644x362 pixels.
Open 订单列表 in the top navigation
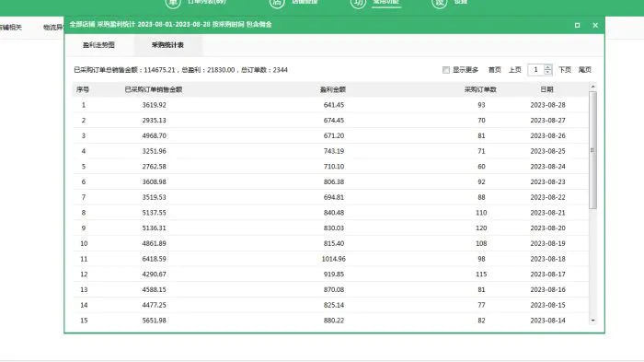[207, 2]
